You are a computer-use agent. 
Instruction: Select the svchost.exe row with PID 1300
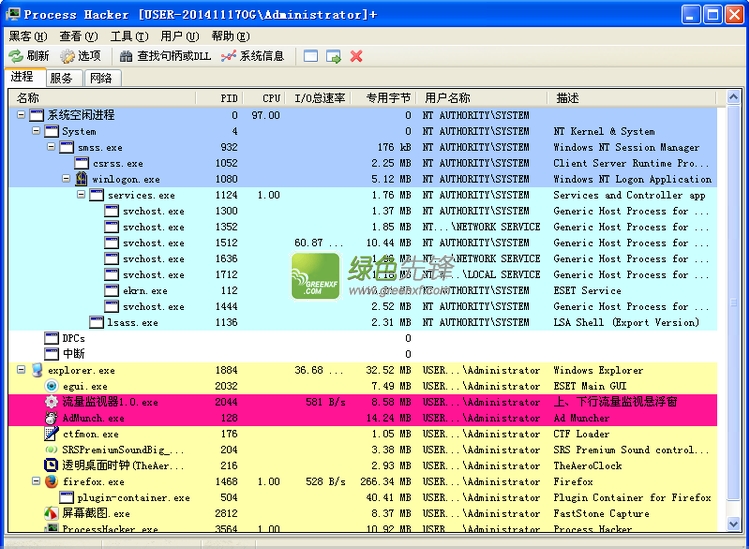coord(363,211)
